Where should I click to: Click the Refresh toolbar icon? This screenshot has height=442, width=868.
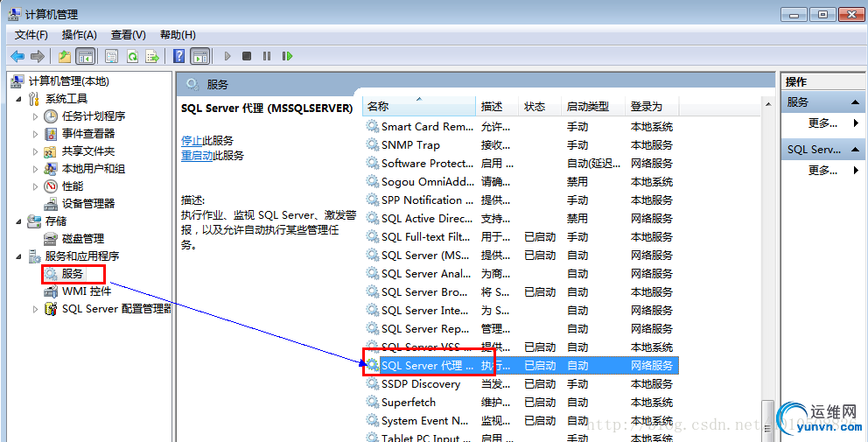tap(132, 56)
